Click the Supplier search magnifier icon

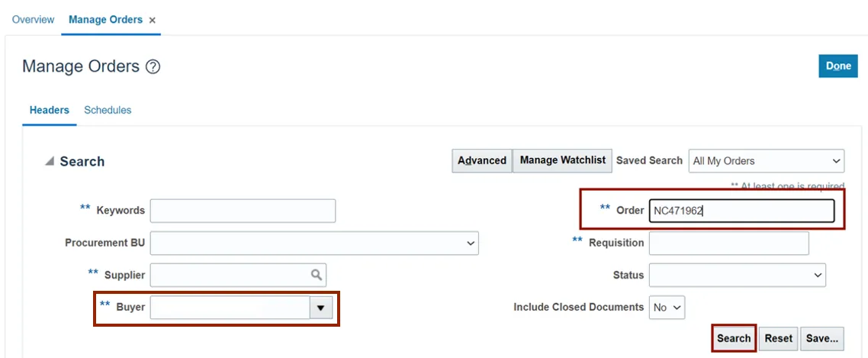coord(316,275)
